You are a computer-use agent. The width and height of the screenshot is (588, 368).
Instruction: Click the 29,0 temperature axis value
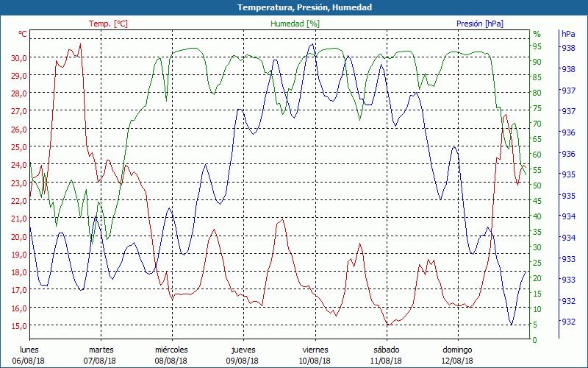[x=20, y=76]
